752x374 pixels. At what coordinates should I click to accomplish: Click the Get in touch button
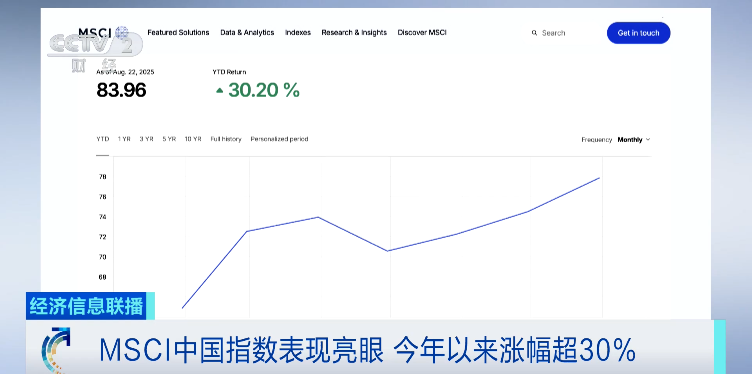[638, 33]
